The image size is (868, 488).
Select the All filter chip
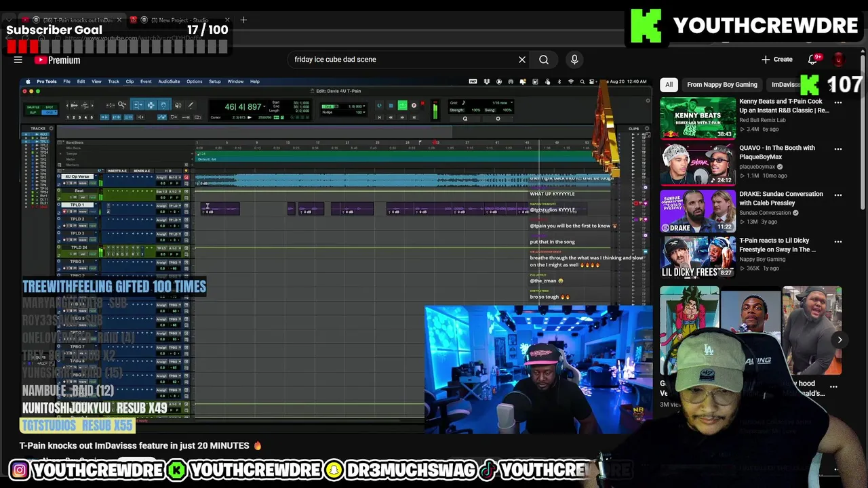pos(669,85)
